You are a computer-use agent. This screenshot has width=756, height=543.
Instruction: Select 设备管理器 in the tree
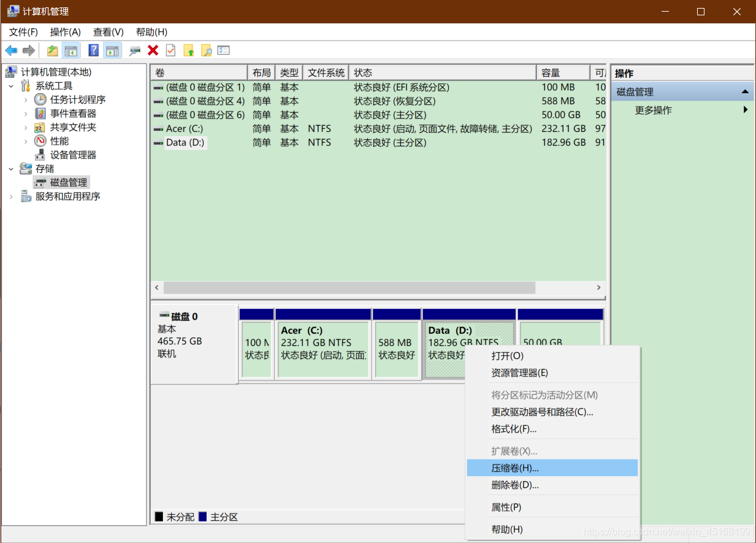click(x=73, y=155)
